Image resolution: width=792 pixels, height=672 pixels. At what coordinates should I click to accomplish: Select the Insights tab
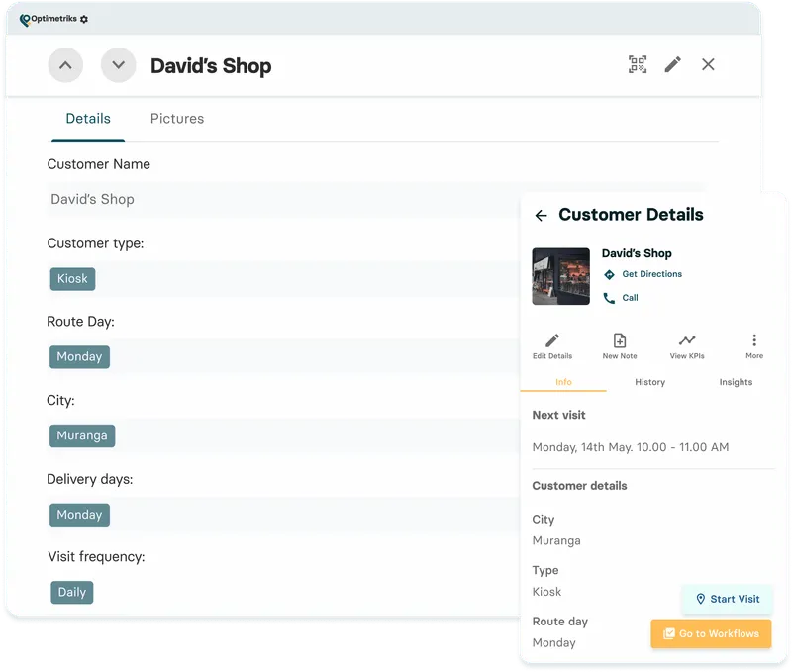pos(736,382)
